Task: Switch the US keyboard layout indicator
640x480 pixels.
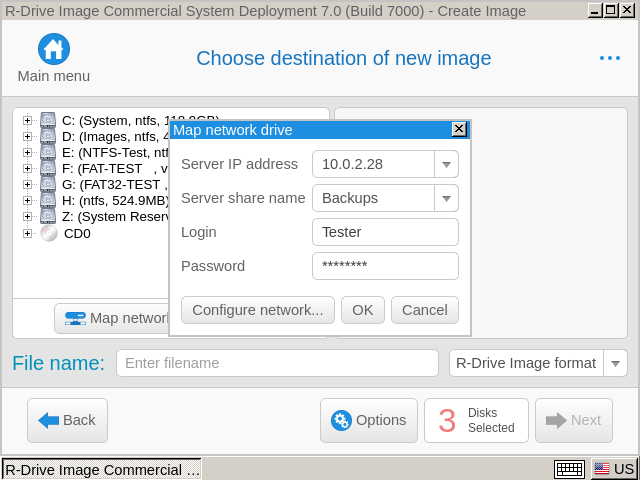Action: coord(614,469)
